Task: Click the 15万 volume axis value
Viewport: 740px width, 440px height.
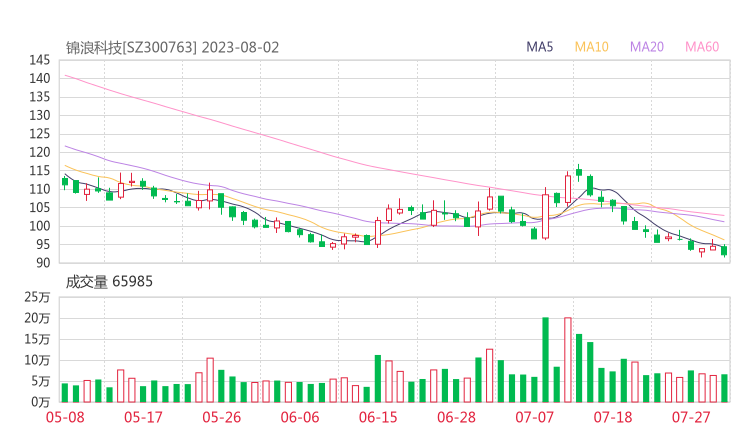Action: tap(37, 339)
